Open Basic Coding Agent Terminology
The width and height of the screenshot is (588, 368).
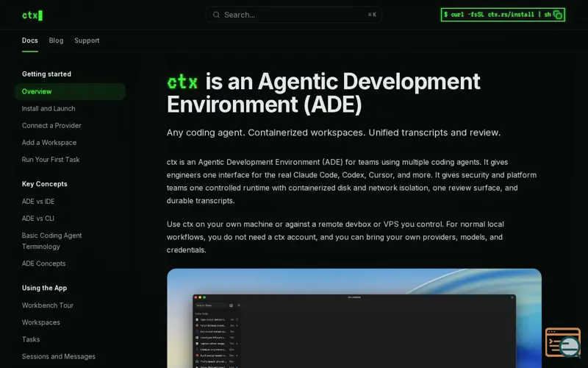coord(51,241)
